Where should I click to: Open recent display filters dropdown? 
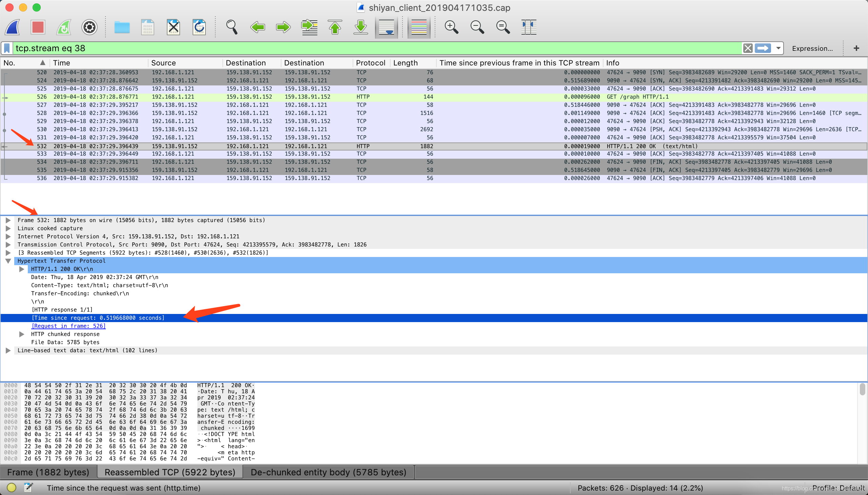click(x=778, y=48)
